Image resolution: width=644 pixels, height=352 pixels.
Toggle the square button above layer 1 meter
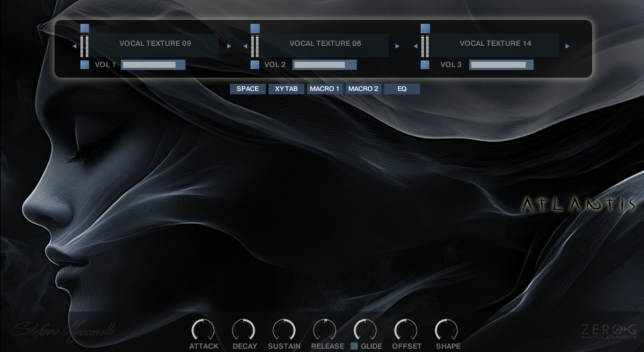pyautogui.click(x=84, y=29)
